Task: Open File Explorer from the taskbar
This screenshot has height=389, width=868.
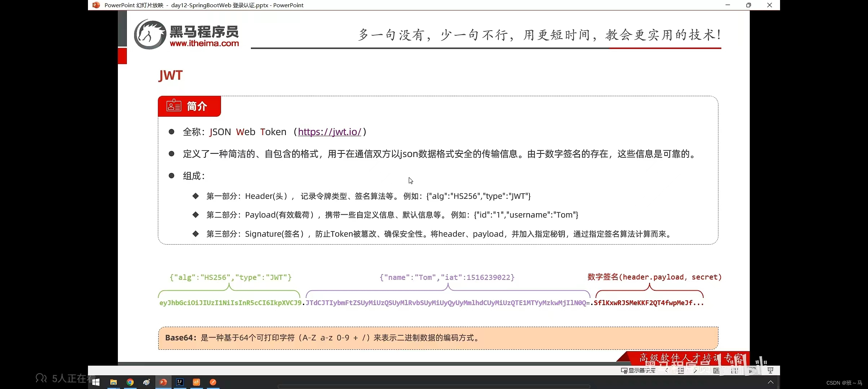Action: [113, 383]
